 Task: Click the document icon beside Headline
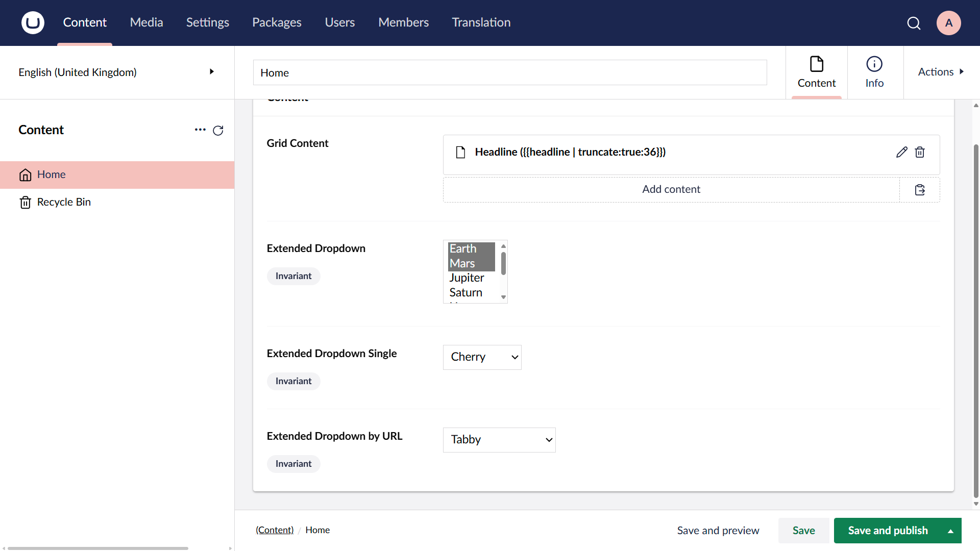pos(460,152)
